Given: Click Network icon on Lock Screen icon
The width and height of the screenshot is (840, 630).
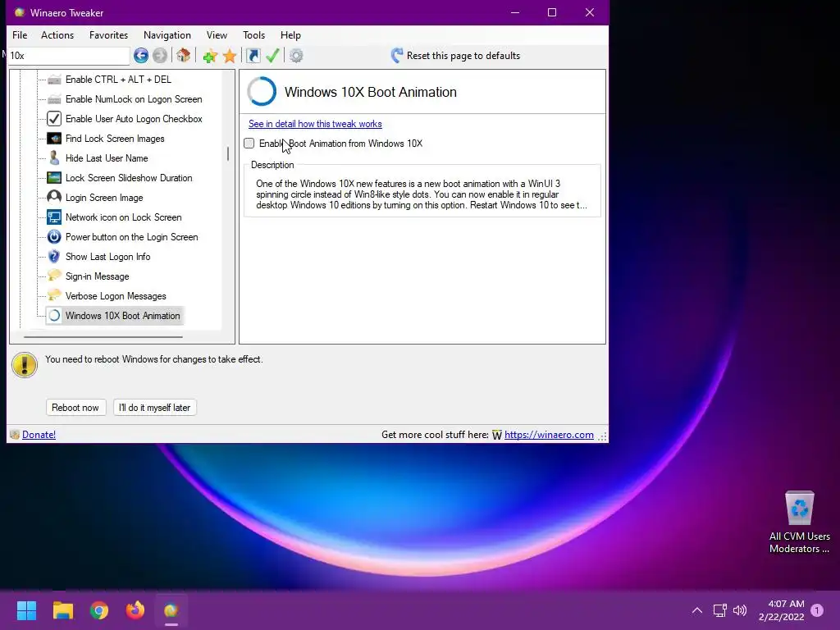Looking at the screenshot, I should [x=54, y=217].
